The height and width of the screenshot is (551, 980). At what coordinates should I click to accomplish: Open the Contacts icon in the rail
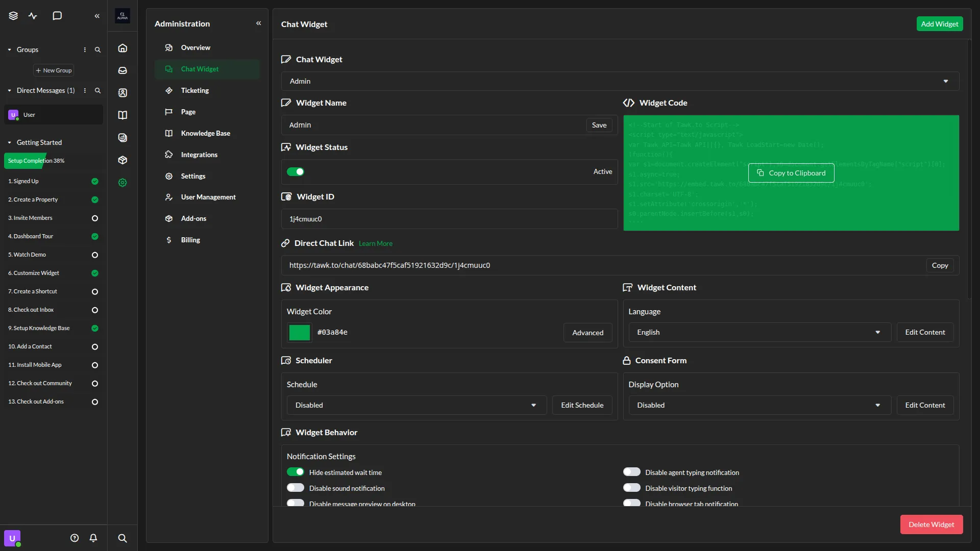(x=122, y=92)
